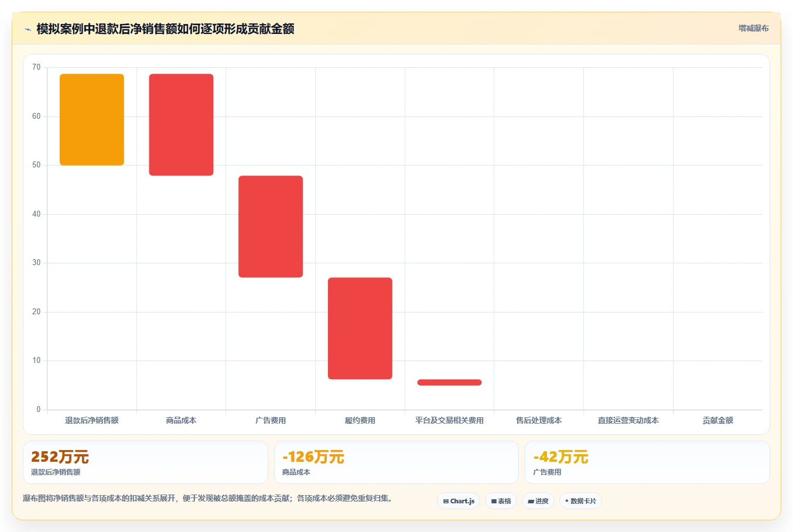The height and width of the screenshot is (532, 793).
Task: Click the 直接运营变动成本 x-axis label
Action: [x=628, y=420]
